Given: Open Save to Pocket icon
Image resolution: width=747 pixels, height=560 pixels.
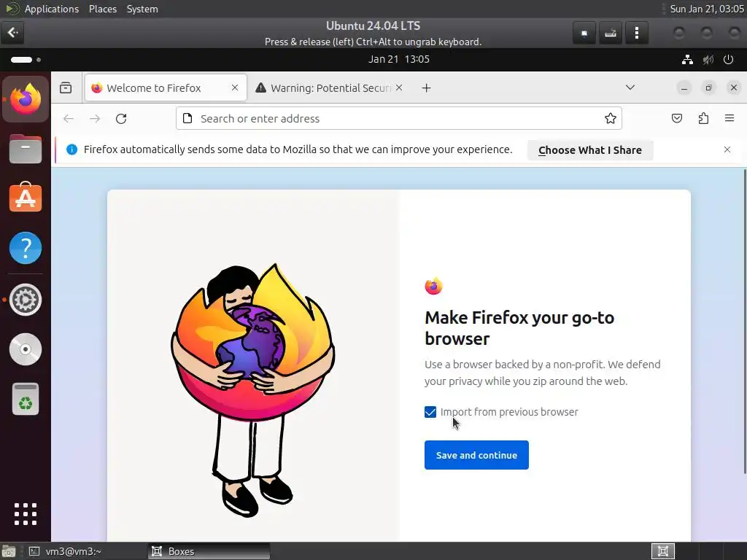Looking at the screenshot, I should coord(676,119).
